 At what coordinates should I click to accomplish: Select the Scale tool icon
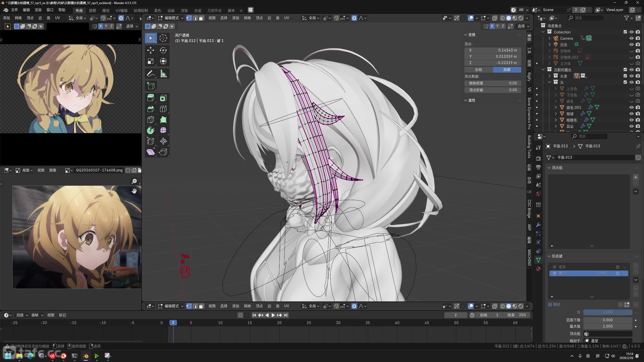point(150,61)
